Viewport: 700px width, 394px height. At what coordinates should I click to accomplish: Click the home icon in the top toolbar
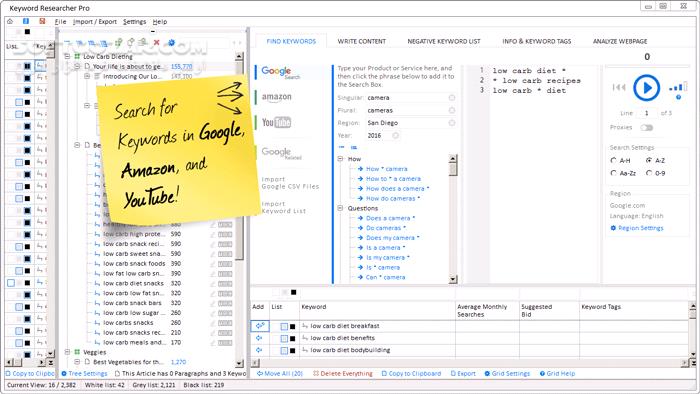point(10,21)
